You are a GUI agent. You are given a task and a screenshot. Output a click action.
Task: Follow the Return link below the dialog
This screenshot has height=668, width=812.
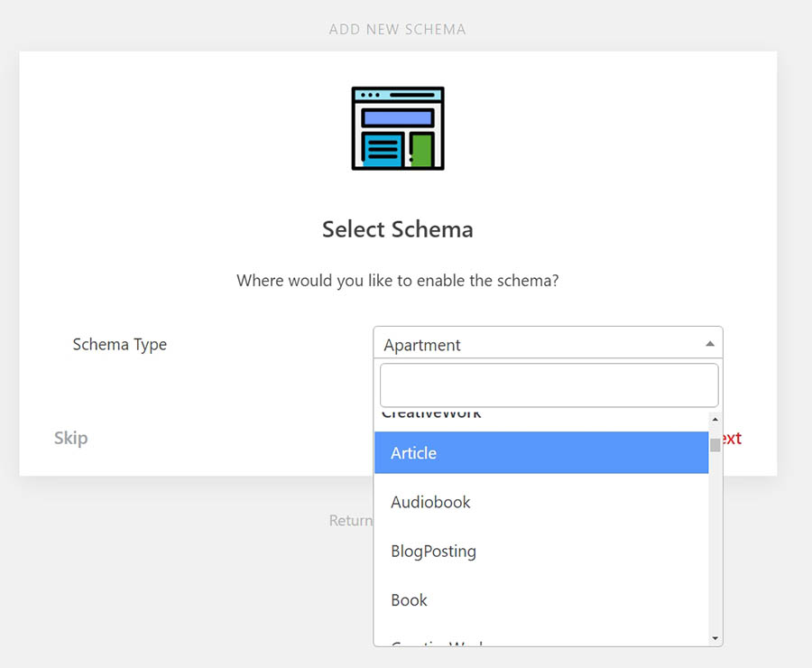click(350, 520)
